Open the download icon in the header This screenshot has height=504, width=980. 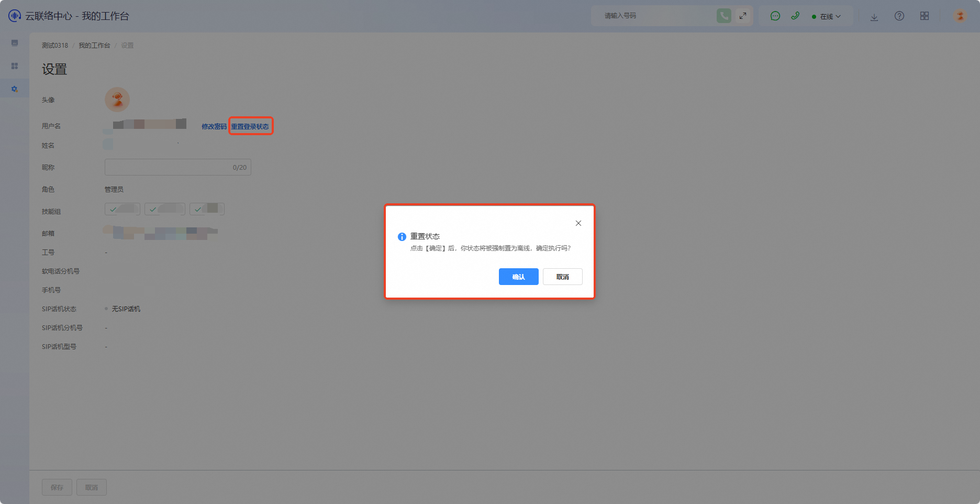point(874,17)
